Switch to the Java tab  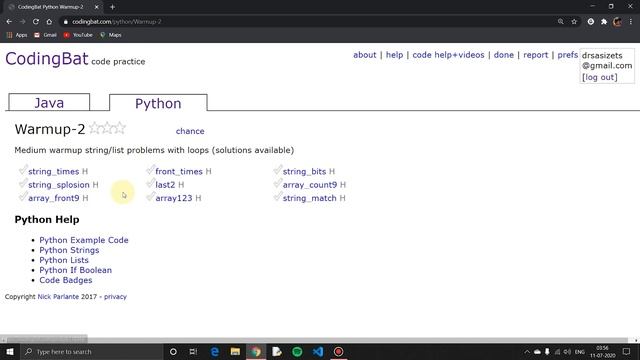pyautogui.click(x=49, y=102)
